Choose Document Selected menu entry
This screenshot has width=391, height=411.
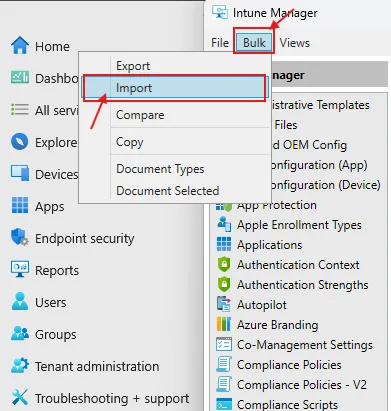175,191
